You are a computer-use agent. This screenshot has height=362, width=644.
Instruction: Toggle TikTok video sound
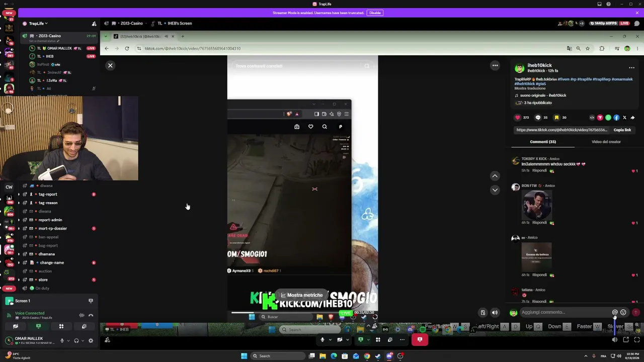(x=495, y=313)
